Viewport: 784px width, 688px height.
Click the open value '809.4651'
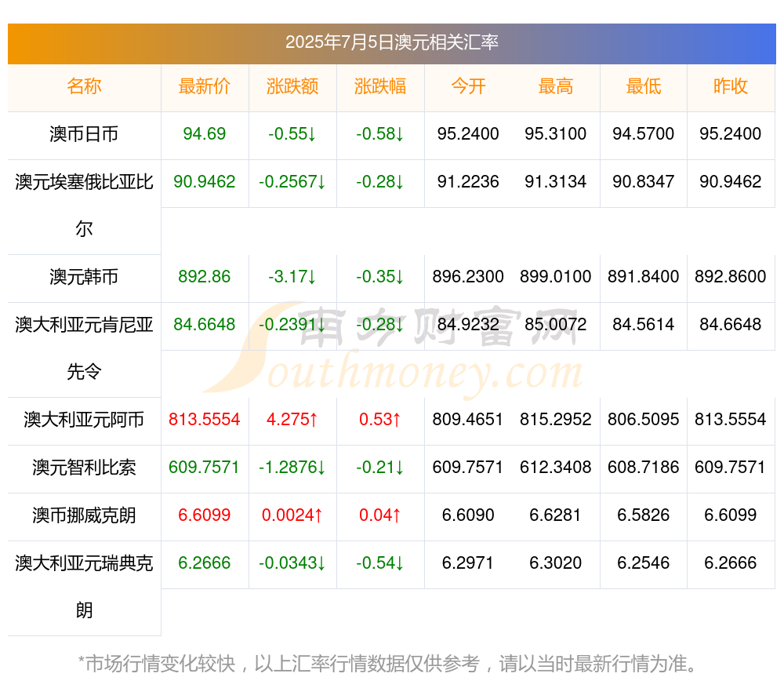click(468, 419)
